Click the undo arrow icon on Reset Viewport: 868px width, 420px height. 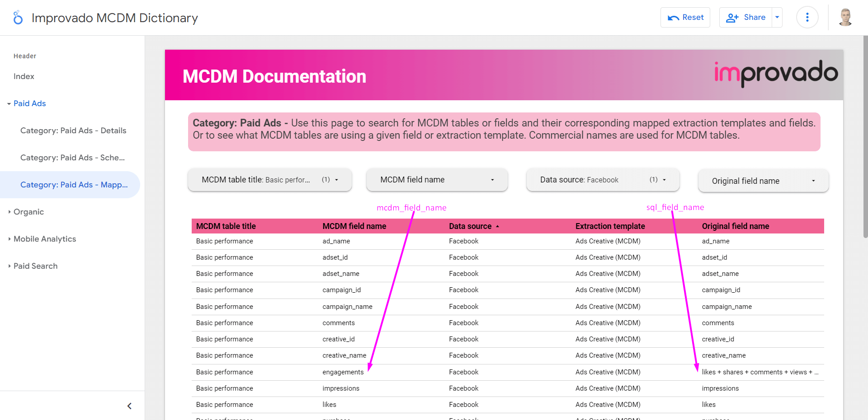tap(675, 17)
